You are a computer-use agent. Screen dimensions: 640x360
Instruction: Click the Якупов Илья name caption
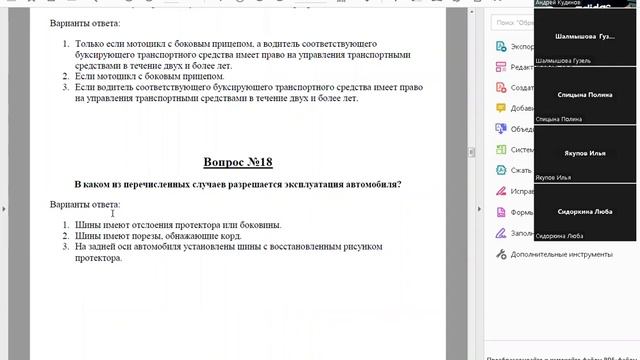click(553, 178)
